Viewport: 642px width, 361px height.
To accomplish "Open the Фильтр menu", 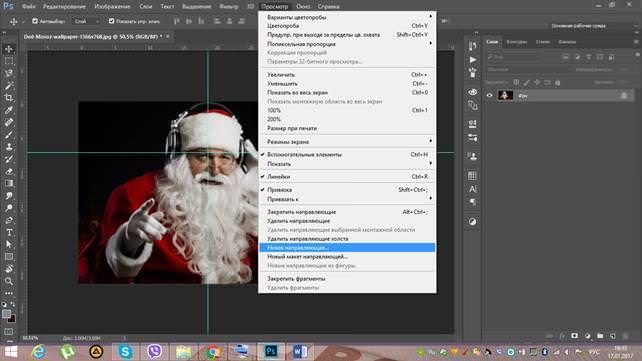I will (x=228, y=7).
